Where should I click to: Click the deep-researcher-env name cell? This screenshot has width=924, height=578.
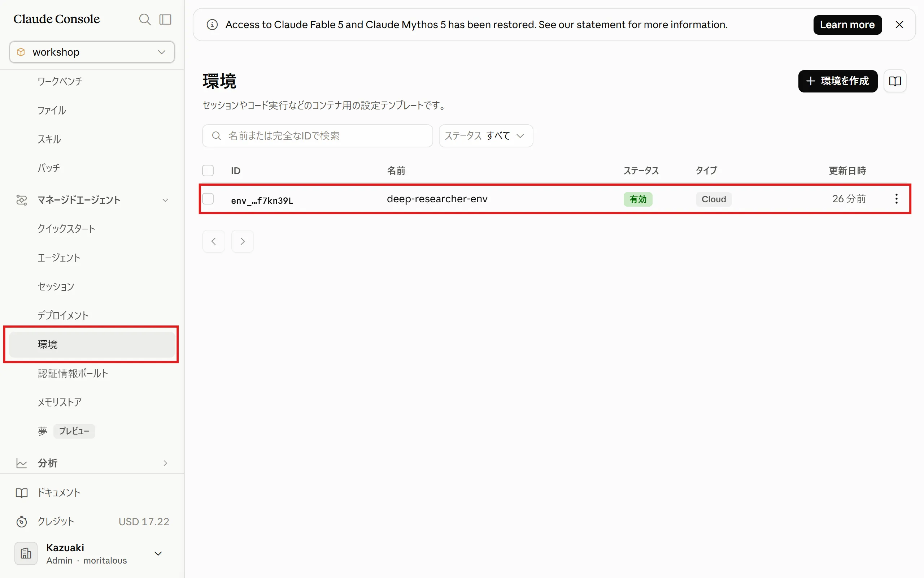(437, 199)
